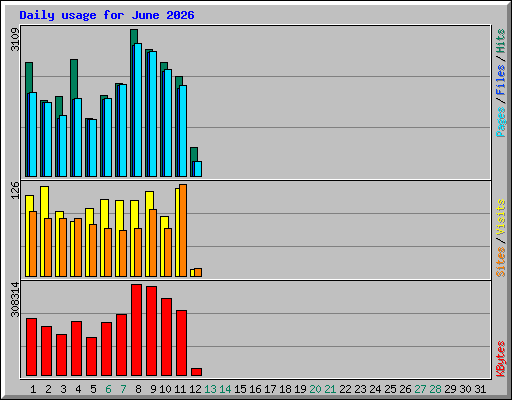Screen dimensions: 512x400
Task: Select day 12 on the x-axis
Action: (195, 389)
